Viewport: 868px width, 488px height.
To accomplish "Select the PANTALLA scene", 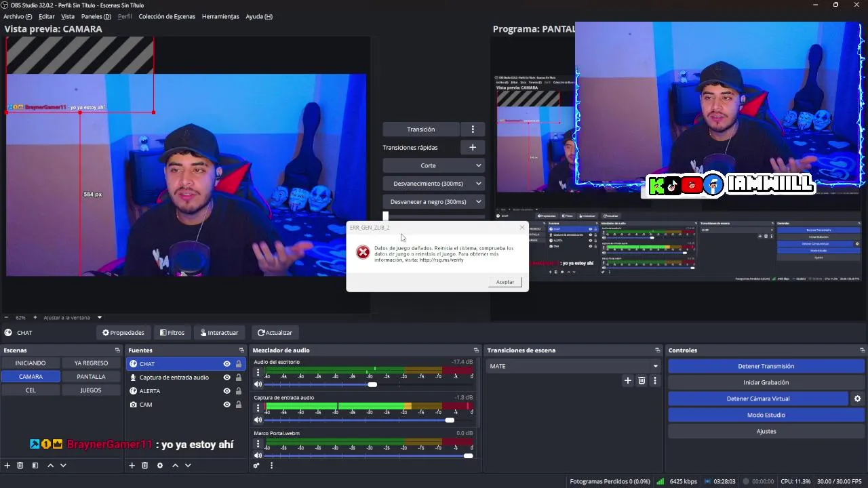I will [x=91, y=377].
